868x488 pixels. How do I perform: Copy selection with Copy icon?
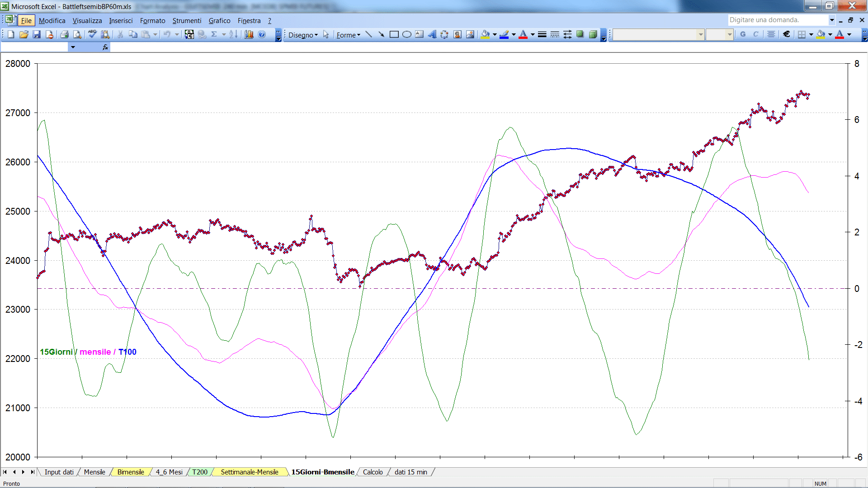(133, 34)
